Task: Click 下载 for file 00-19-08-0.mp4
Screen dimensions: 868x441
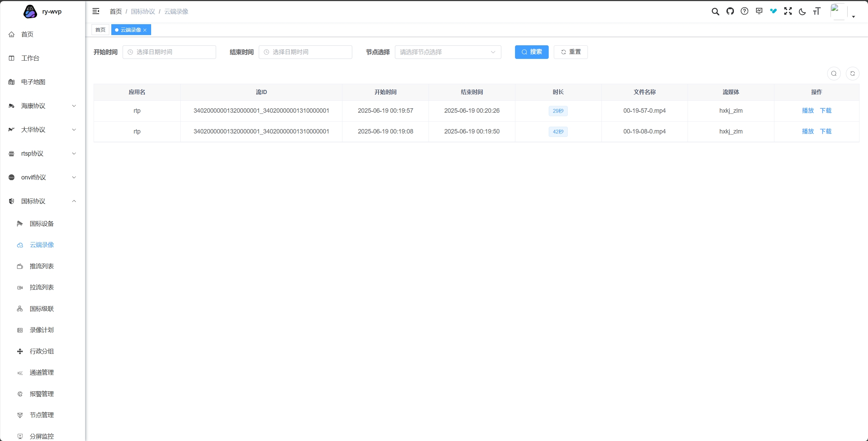Action: pyautogui.click(x=825, y=131)
